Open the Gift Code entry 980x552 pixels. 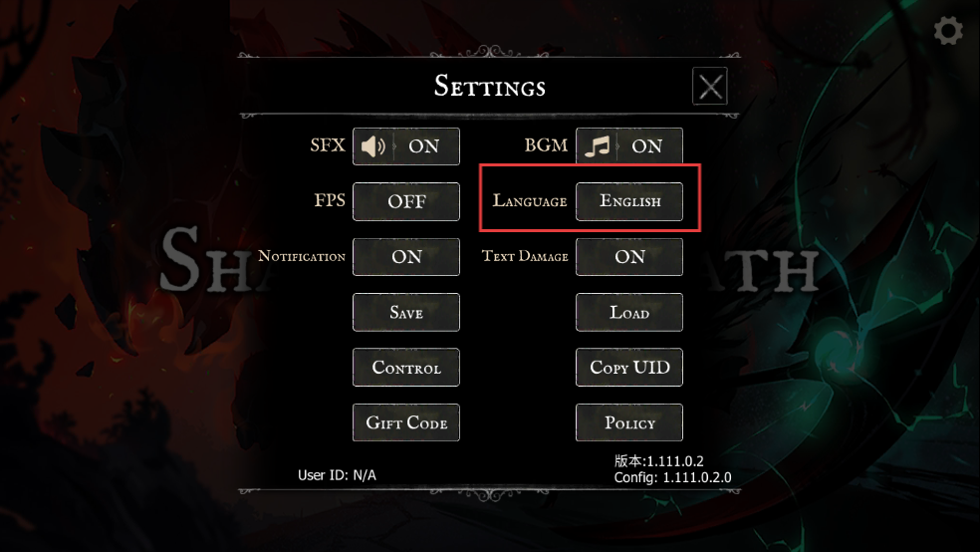(x=406, y=422)
